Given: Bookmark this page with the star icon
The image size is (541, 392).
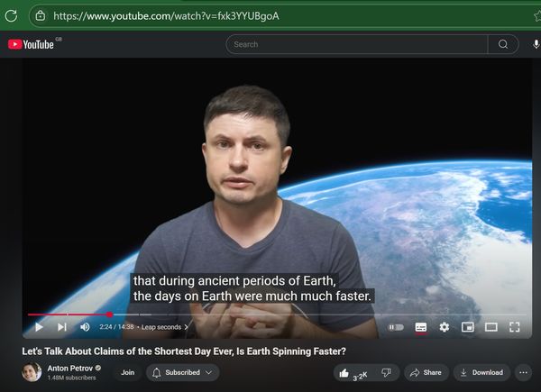Looking at the screenshot, I should point(537,16).
